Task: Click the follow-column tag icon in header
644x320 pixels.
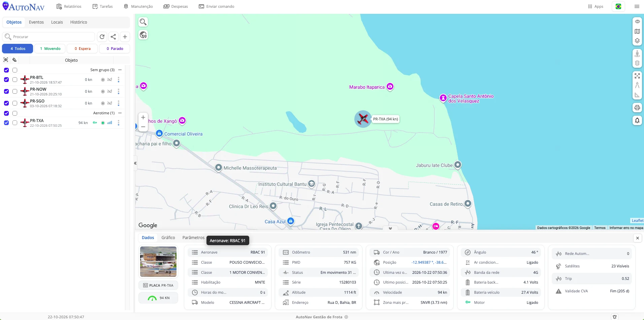Action: click(x=14, y=60)
